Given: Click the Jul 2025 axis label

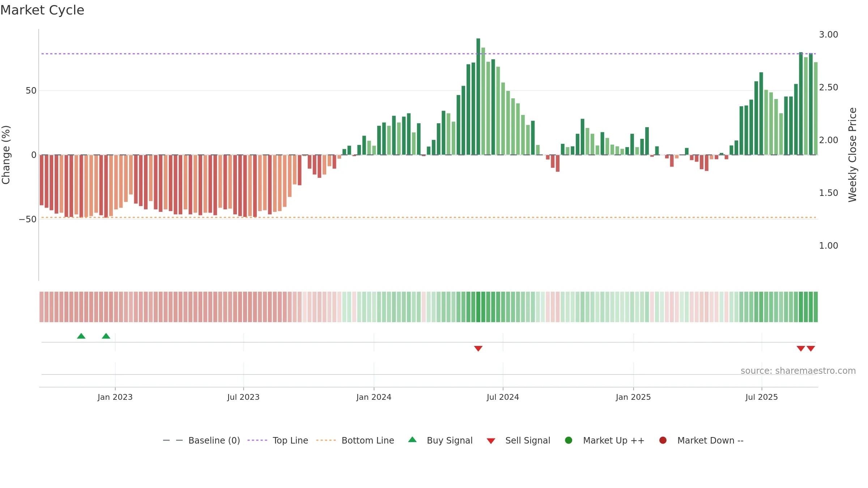Looking at the screenshot, I should pyautogui.click(x=762, y=397).
